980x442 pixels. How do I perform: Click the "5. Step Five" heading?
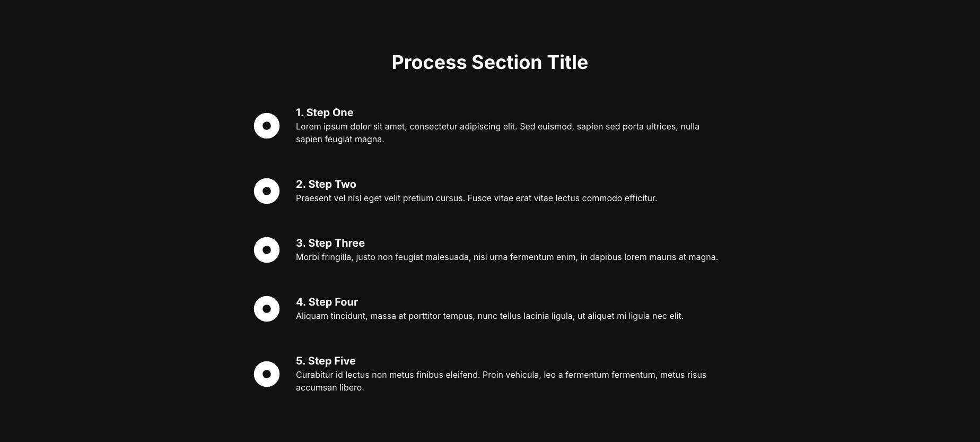(326, 361)
